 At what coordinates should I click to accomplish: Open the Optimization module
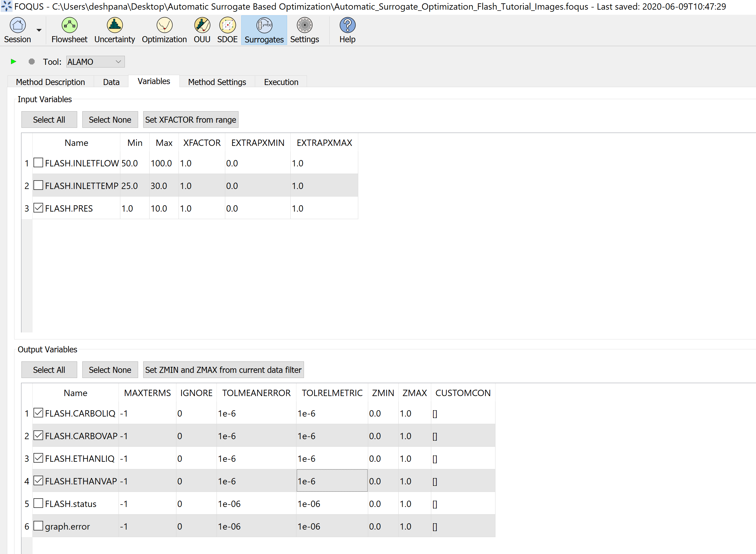click(x=164, y=30)
